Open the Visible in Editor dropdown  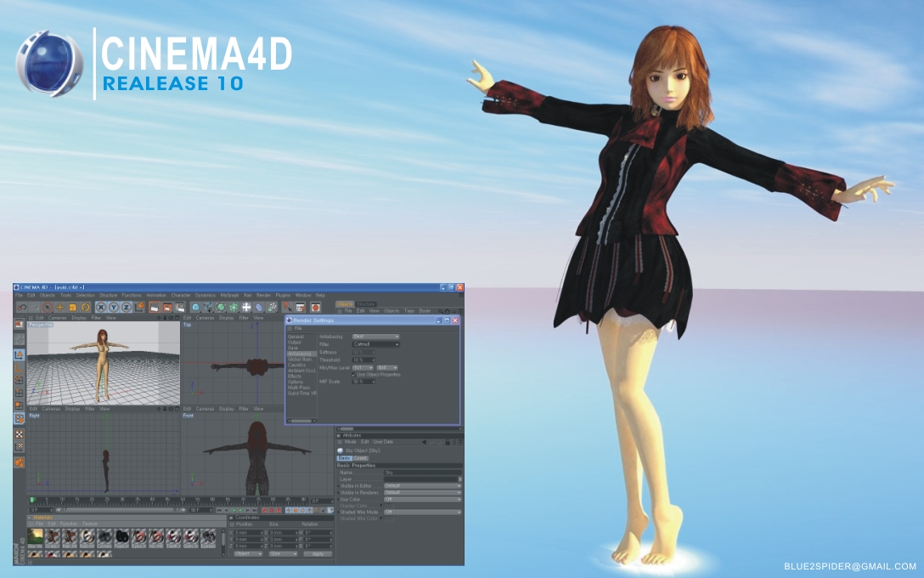[x=422, y=486]
